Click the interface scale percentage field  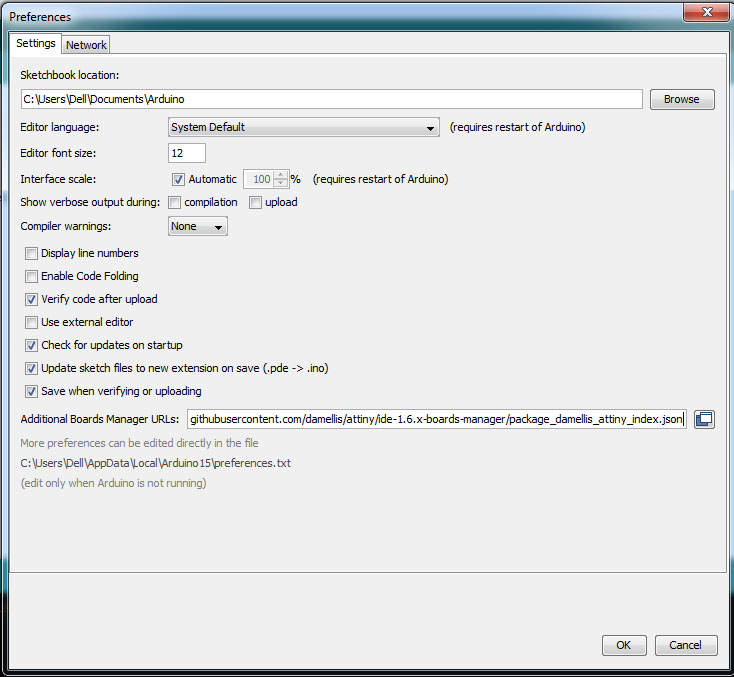click(259, 179)
